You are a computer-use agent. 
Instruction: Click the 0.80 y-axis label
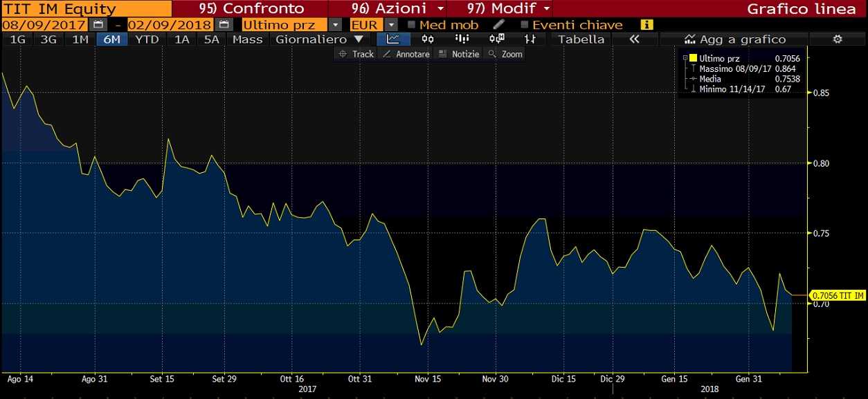pyautogui.click(x=821, y=163)
